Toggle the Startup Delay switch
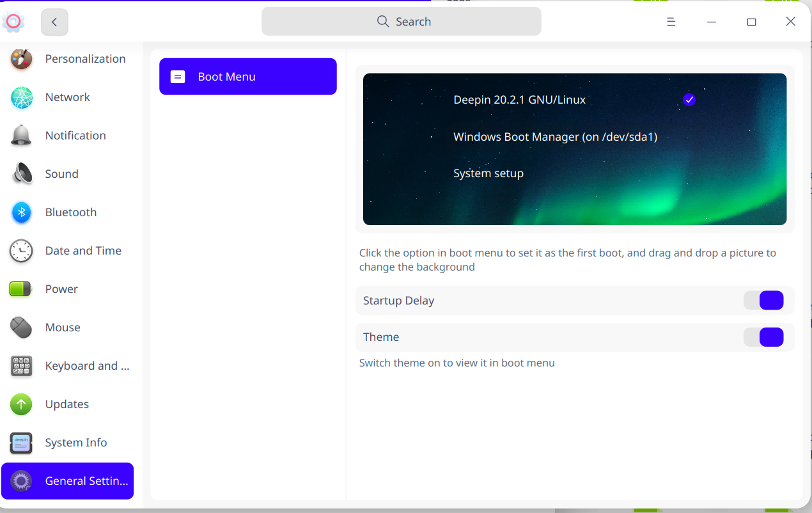The height and width of the screenshot is (513, 812). [763, 301]
